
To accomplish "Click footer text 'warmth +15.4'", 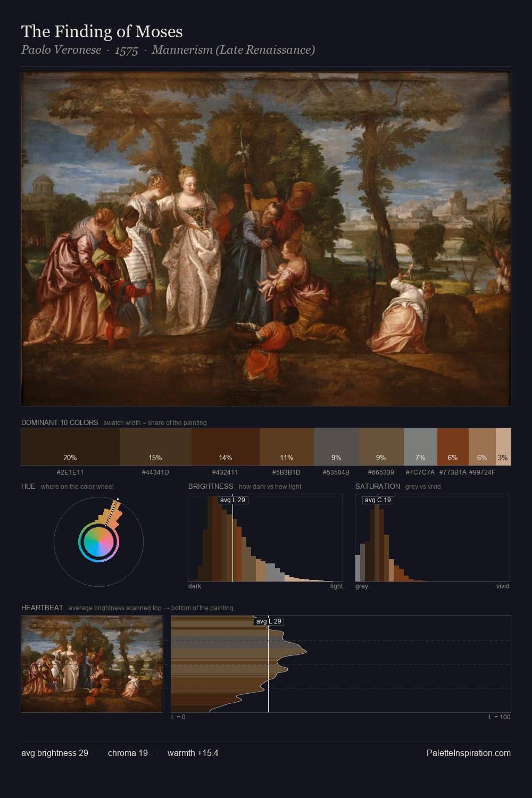I will coord(193,753).
